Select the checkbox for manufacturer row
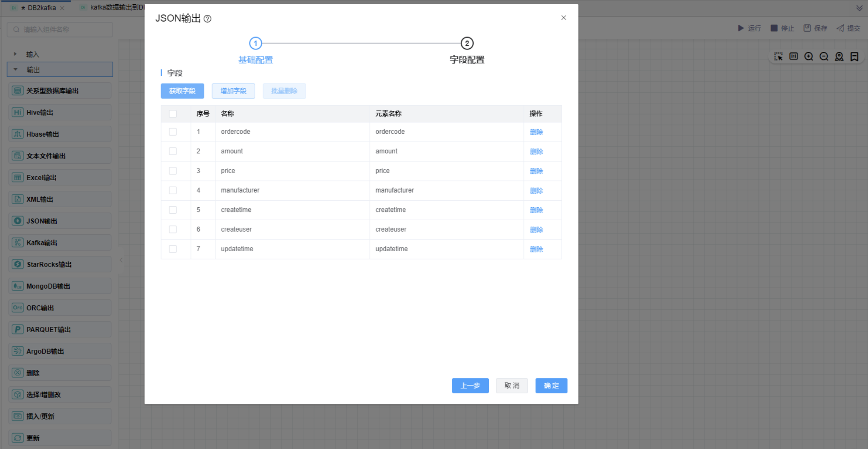 [173, 190]
